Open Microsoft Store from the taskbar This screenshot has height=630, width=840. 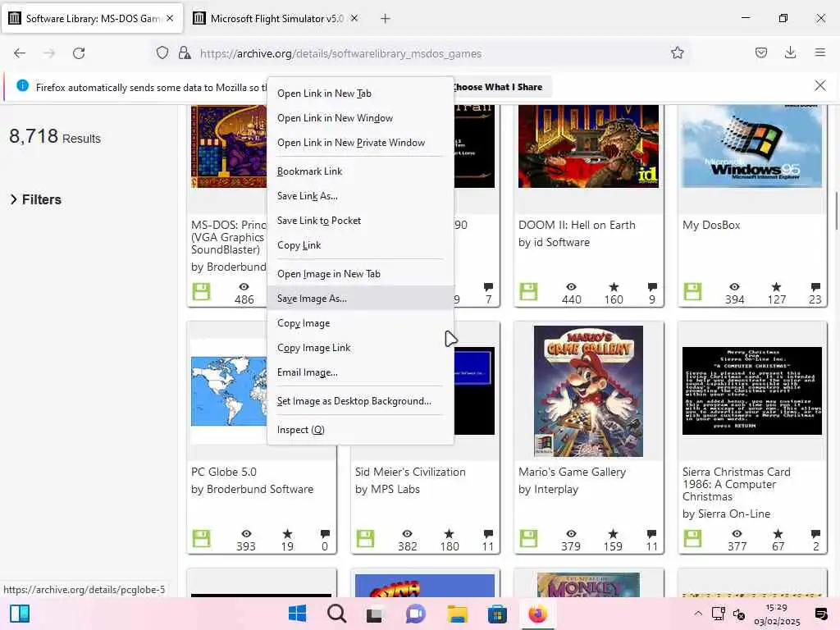tap(497, 614)
